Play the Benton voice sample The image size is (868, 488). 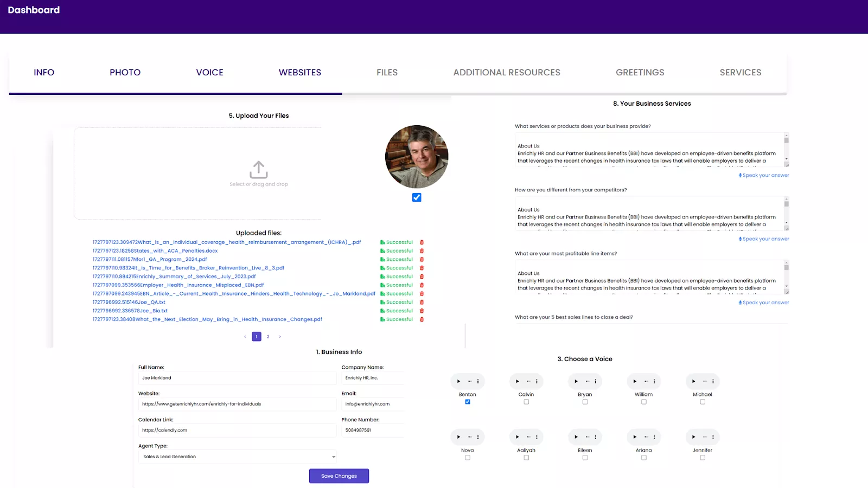tap(458, 382)
